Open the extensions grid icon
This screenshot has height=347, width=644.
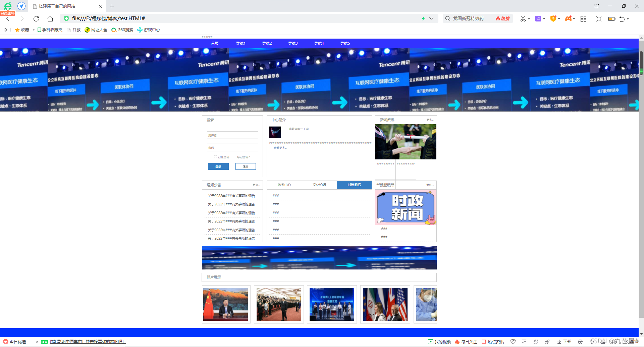tap(583, 19)
